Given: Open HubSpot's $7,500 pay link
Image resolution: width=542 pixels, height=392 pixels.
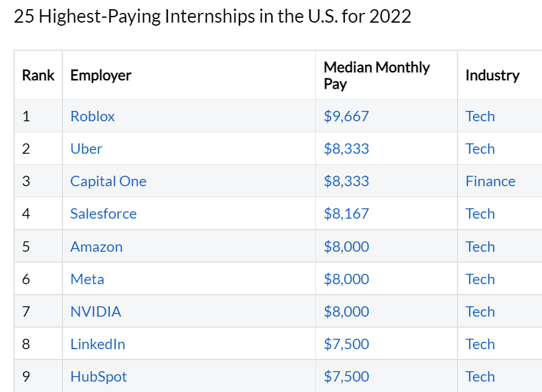Looking at the screenshot, I should 346,377.
